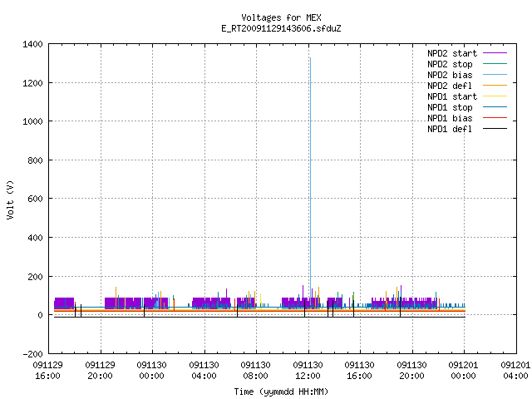Click the green NPD2 stop legend line
This screenshot has height=399, width=532.
pyautogui.click(x=495, y=63)
